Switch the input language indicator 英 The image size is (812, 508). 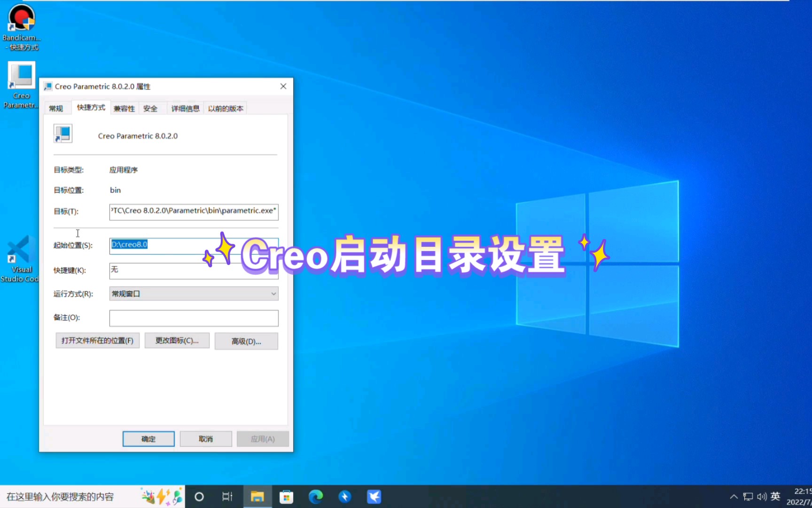pyautogui.click(x=775, y=497)
